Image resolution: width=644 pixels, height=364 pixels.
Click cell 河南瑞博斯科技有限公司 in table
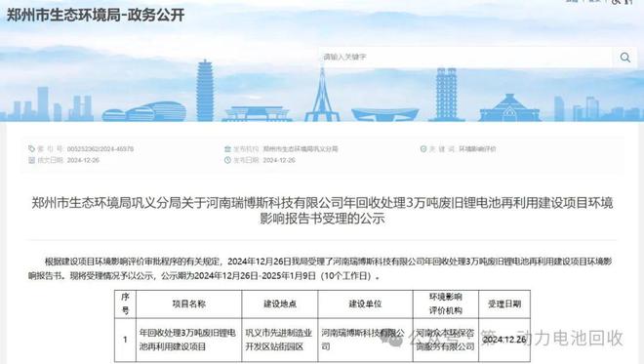365,340
